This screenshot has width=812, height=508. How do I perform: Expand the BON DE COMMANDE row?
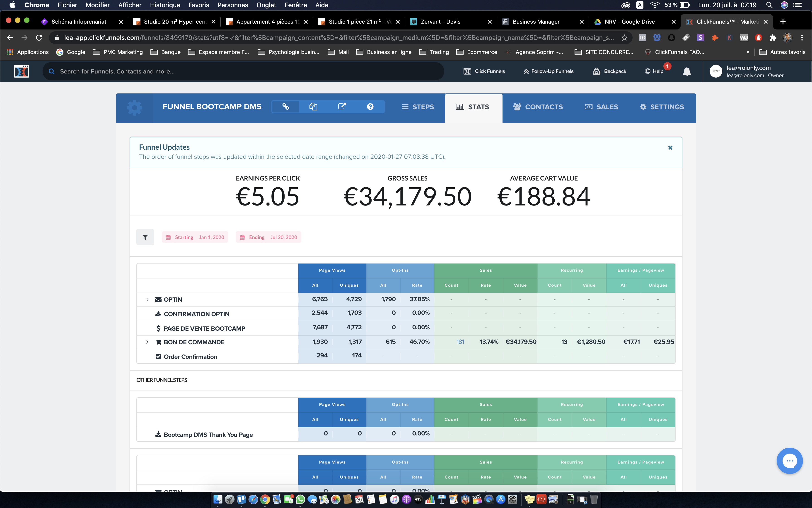click(147, 342)
